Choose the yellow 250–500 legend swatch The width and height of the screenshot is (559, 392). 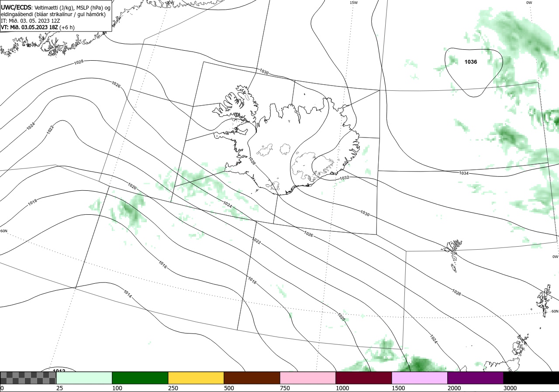coord(196,378)
